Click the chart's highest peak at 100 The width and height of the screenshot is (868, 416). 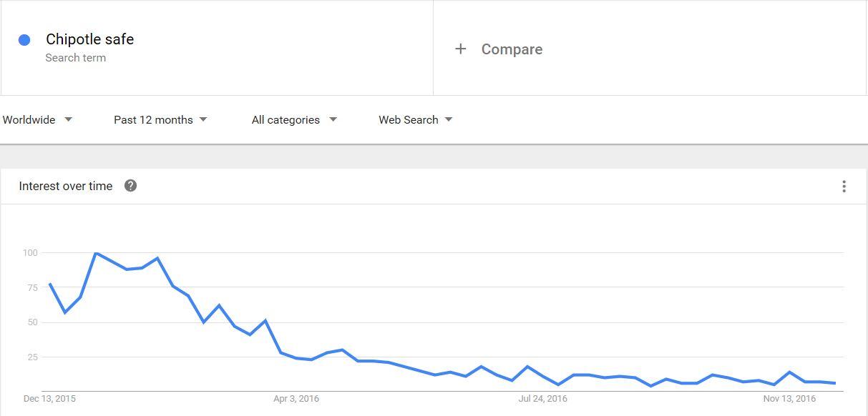[95, 253]
